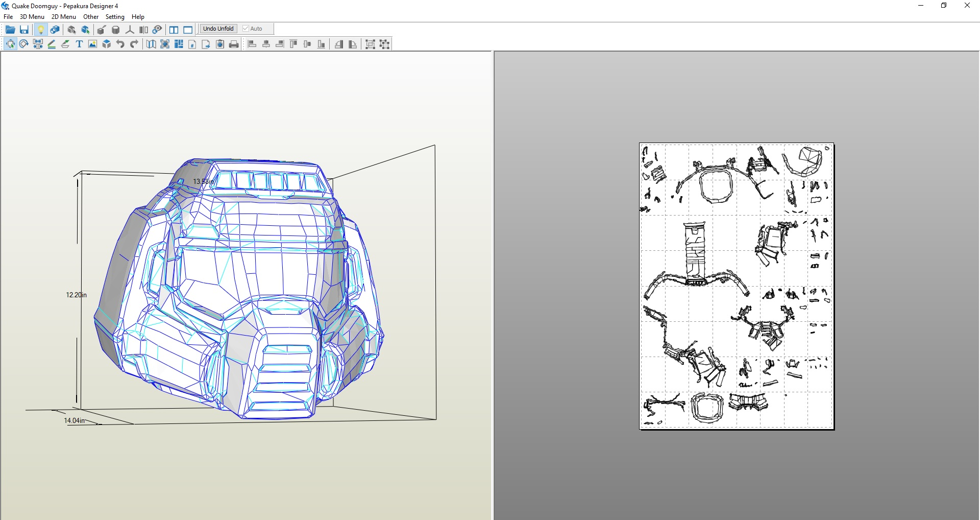980x520 pixels.
Task: Select the move parts tool icon
Action: pyautogui.click(x=10, y=44)
